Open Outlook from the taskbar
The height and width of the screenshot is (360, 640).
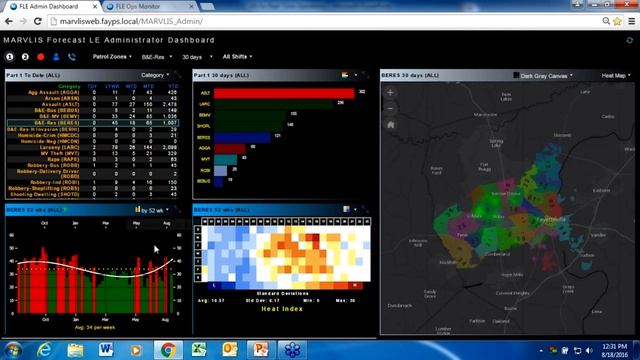(x=230, y=350)
